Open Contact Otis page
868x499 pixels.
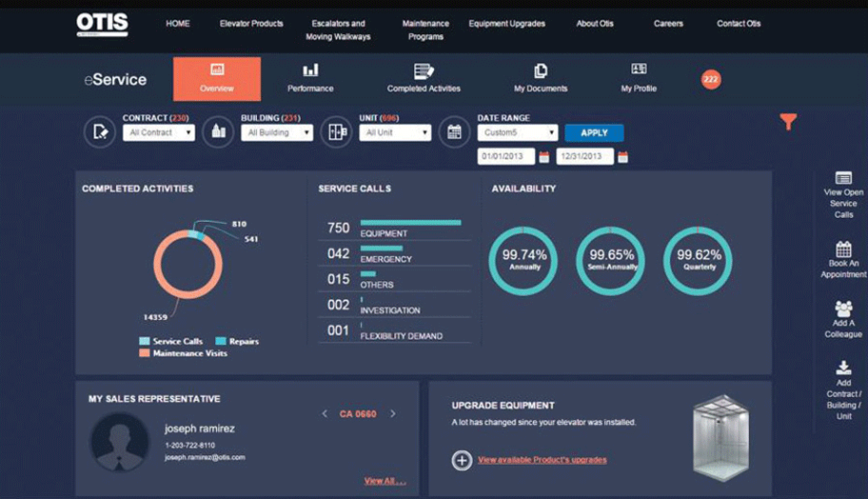[739, 24]
